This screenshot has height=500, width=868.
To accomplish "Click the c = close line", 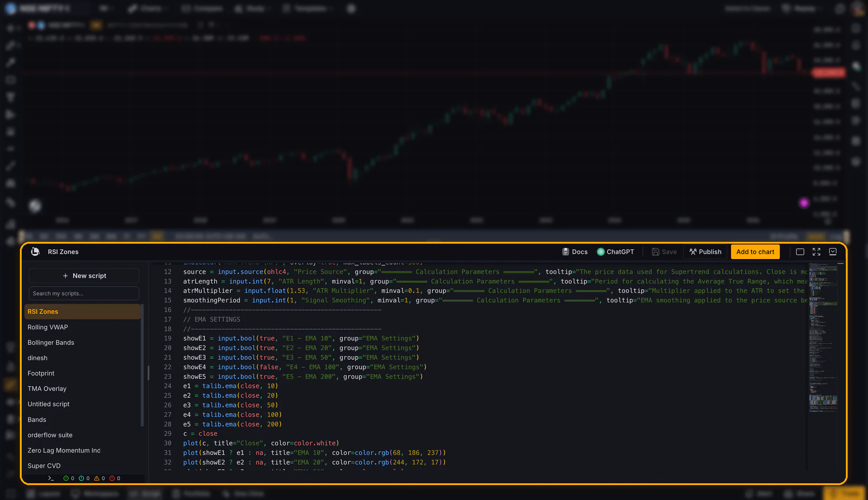I will [x=200, y=434].
